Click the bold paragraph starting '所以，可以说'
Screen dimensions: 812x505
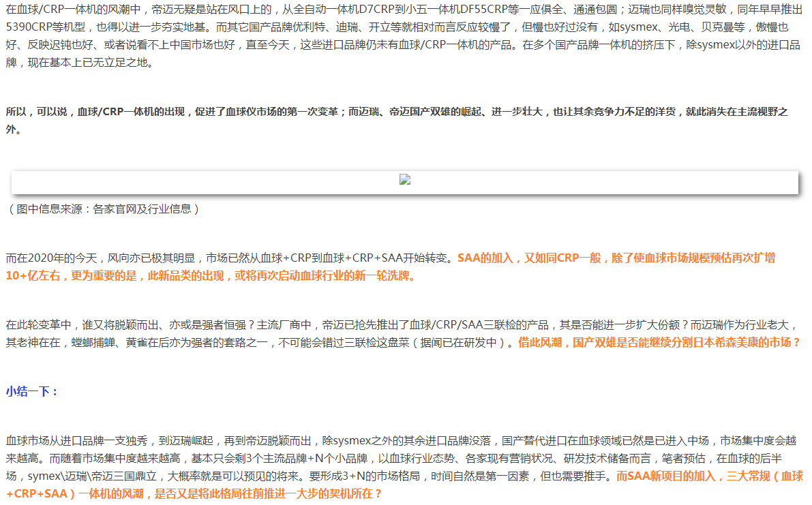tap(397, 121)
